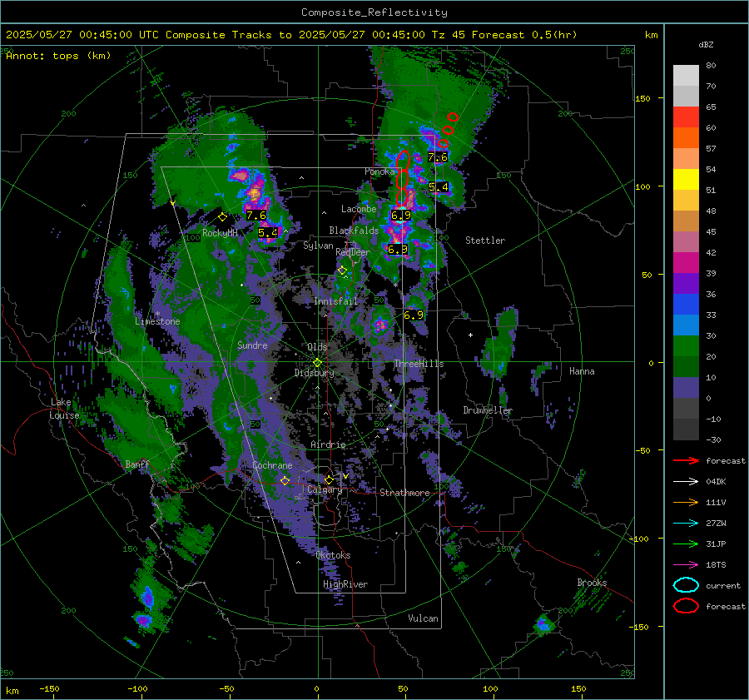Viewport: 749px width, 700px height.
Task: Click the orange 111V arrow in legend
Action: [686, 502]
